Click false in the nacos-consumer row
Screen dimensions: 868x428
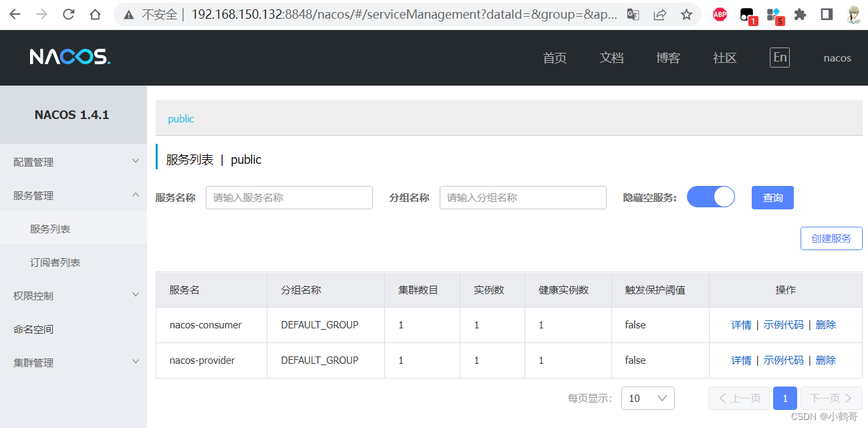pos(635,325)
